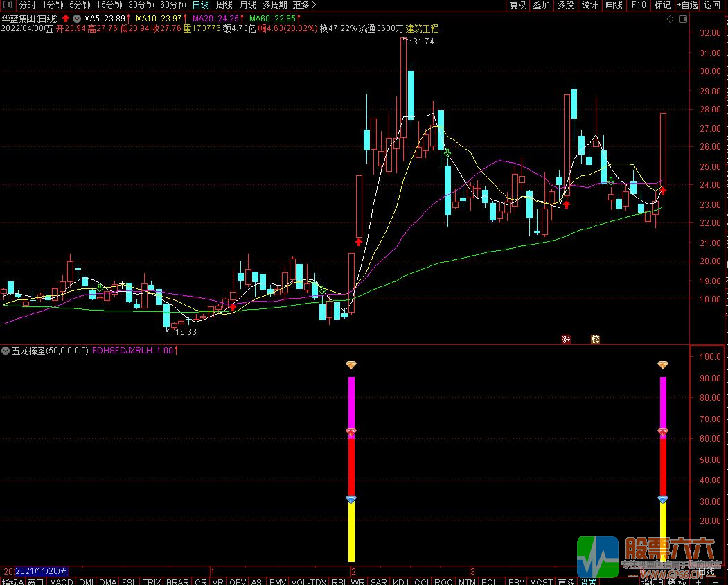
Task: Click the red up-arrow next to 华蓝集团(日线)
Action: click(66, 19)
